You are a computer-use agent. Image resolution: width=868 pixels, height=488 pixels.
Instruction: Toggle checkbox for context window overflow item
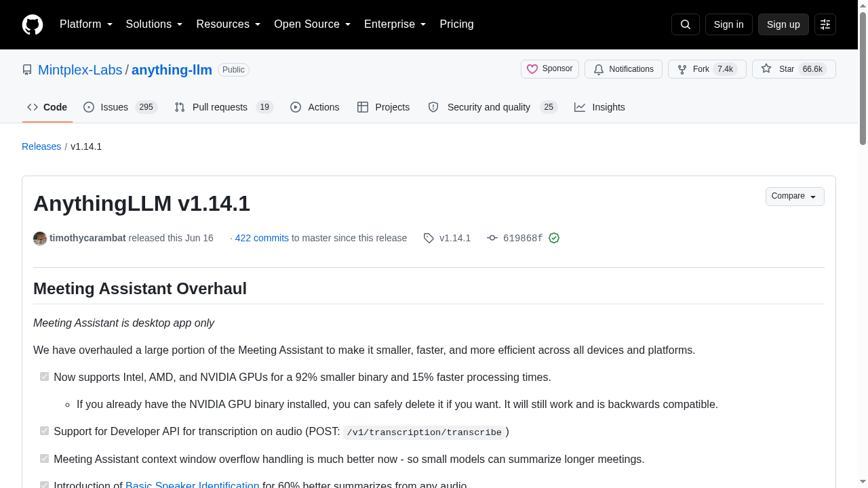pos(44,458)
